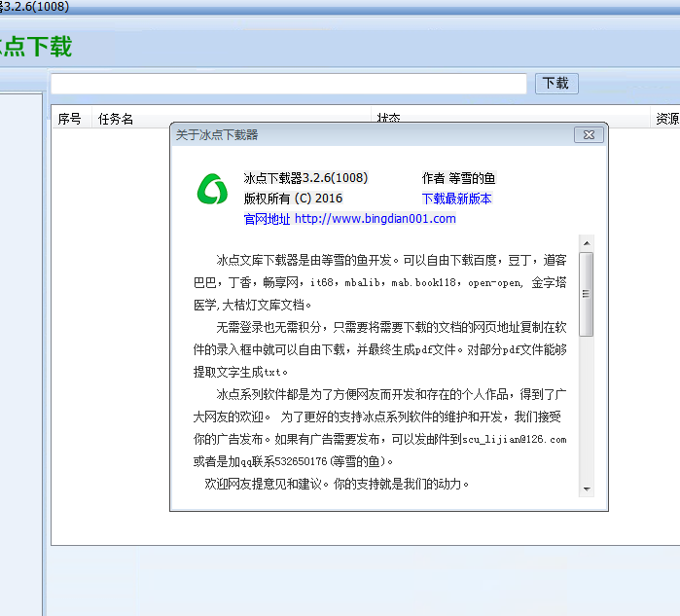Select the 序号 column header
Screen dimensions: 680x616
[70, 119]
